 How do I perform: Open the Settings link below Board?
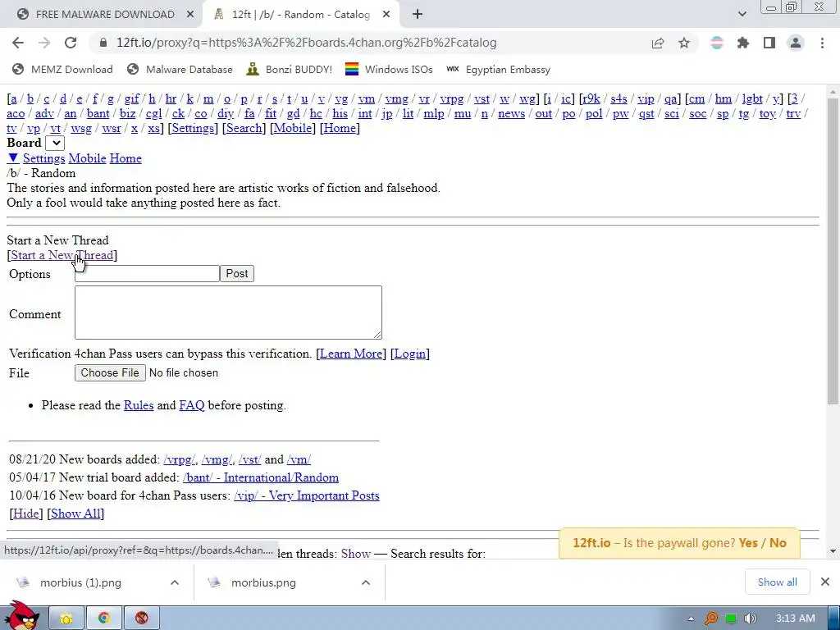point(44,158)
